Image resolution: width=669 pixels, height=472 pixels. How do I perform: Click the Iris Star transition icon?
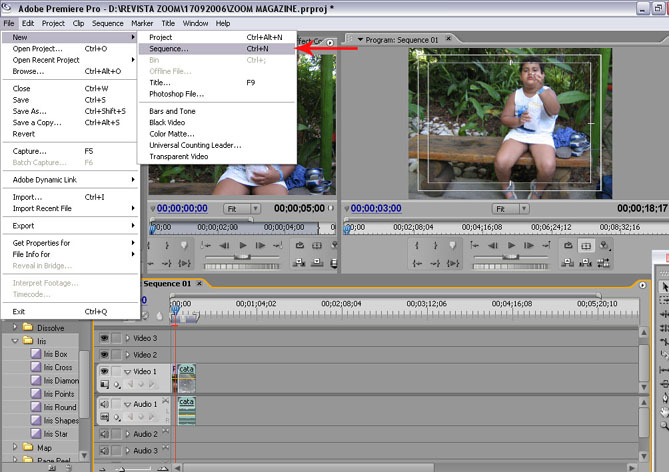(x=36, y=434)
